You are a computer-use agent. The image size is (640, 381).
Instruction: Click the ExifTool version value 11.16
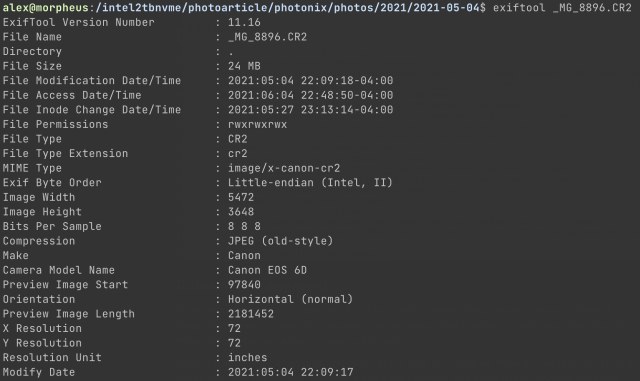[244, 22]
